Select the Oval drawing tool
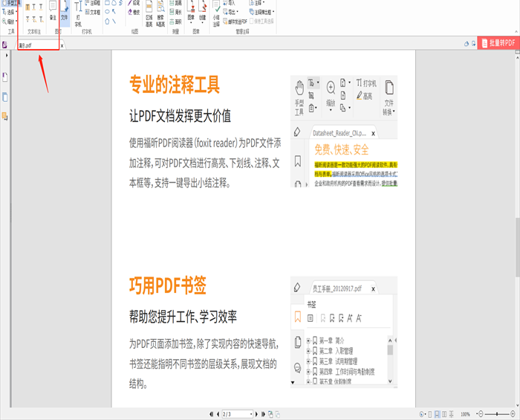This screenshot has height=420, width=520. [108, 12]
